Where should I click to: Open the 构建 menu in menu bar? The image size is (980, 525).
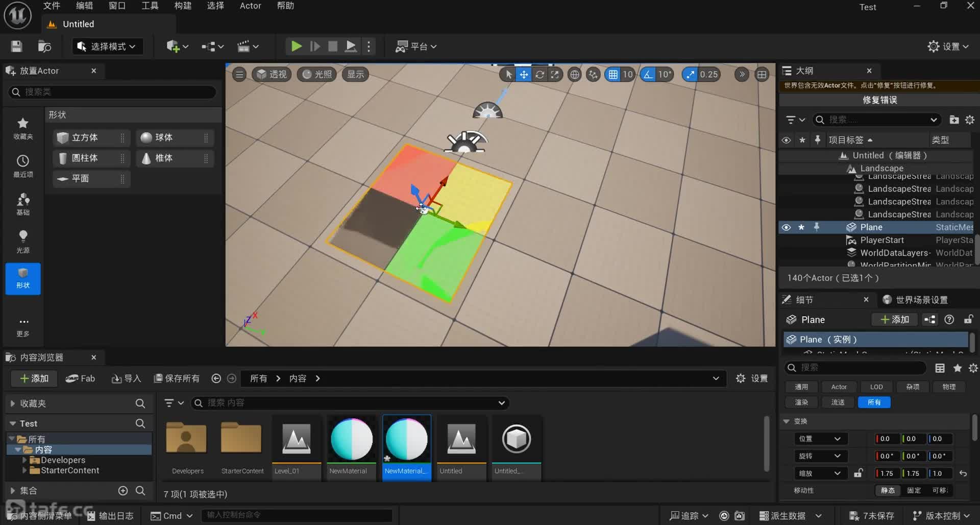point(182,6)
